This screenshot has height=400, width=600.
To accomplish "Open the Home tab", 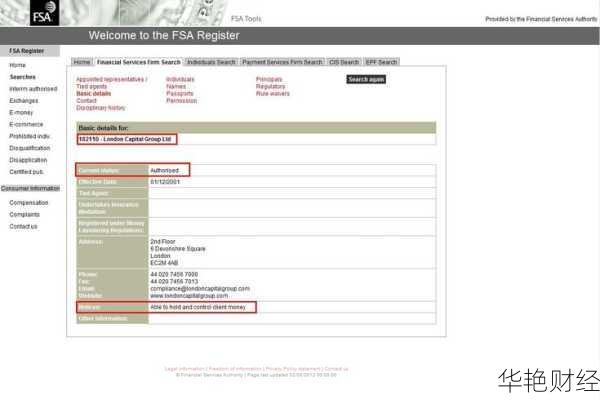I will 82,62.
